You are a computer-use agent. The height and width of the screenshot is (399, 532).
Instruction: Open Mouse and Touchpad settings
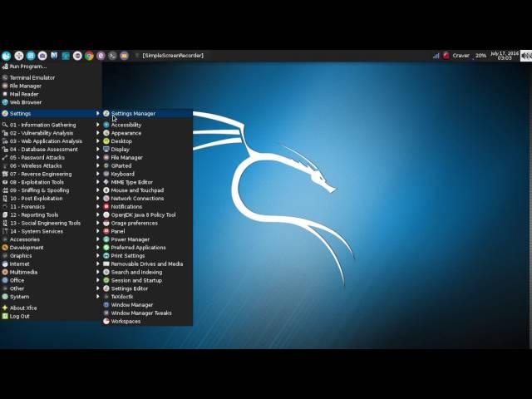[x=147, y=190]
